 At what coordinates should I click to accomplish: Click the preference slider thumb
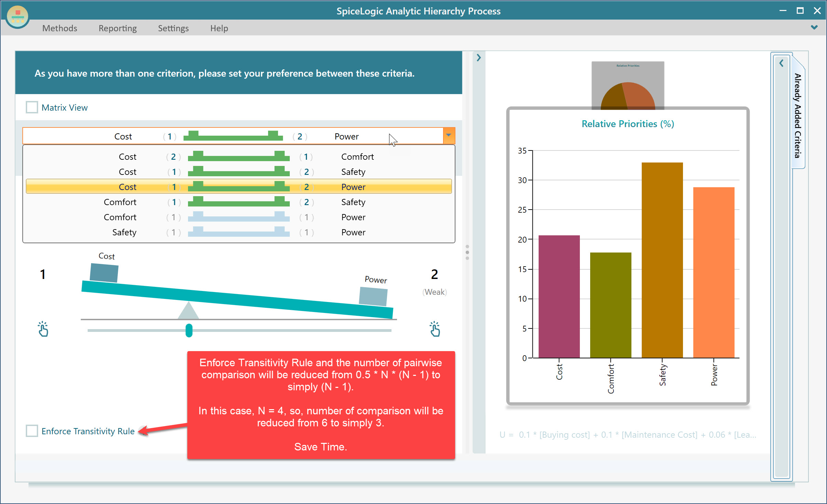[189, 331]
